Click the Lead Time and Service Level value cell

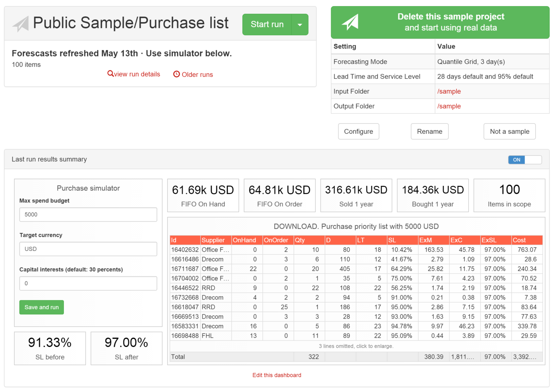click(x=492, y=76)
